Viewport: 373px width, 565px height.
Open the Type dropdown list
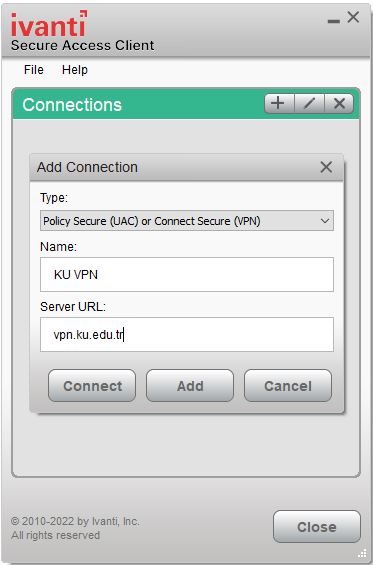coord(187,221)
